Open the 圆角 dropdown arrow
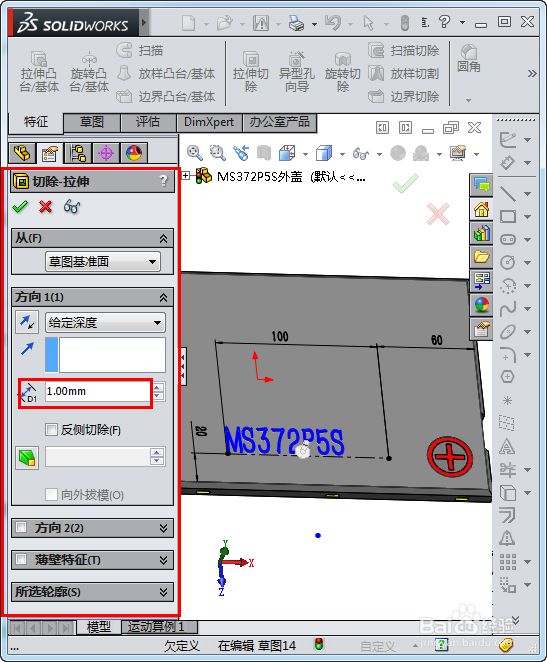This screenshot has height=662, width=547. coord(468,100)
